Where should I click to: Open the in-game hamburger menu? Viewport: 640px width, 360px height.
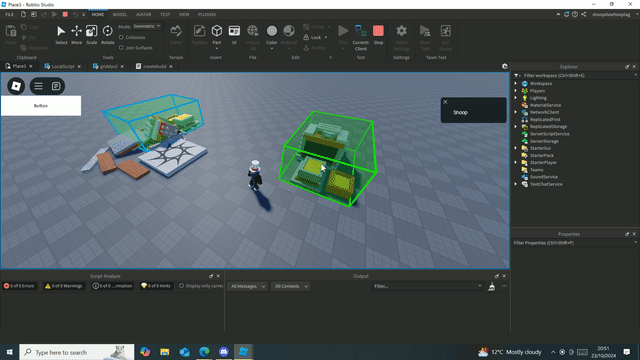(38, 86)
